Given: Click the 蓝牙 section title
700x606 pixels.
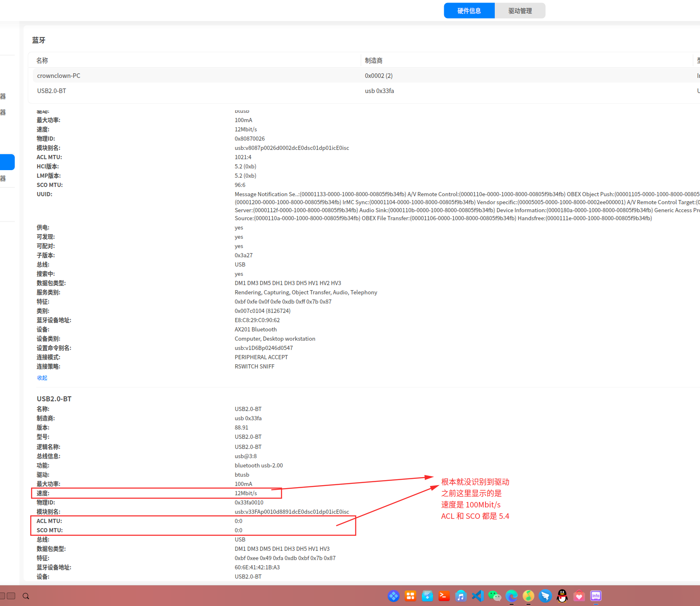Looking at the screenshot, I should (39, 40).
